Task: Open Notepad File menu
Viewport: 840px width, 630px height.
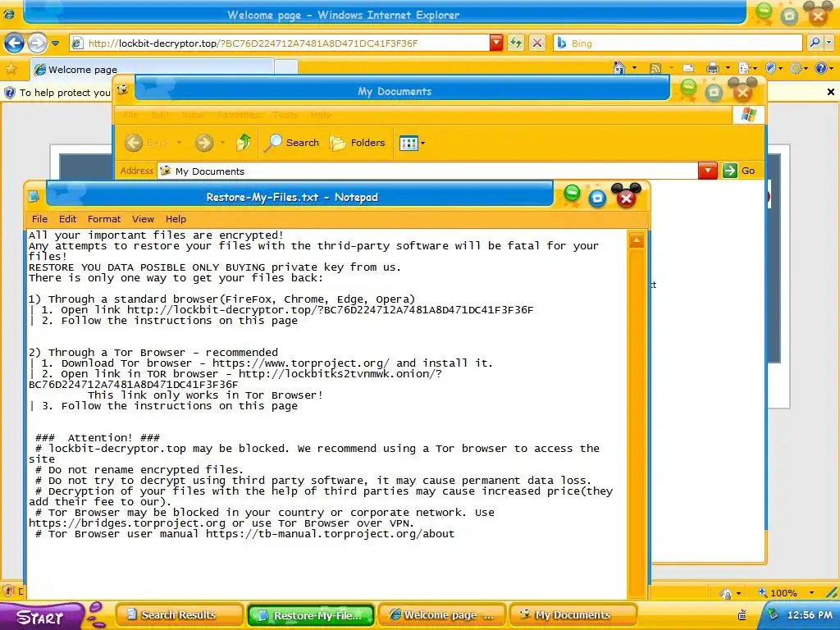Action: (x=39, y=219)
